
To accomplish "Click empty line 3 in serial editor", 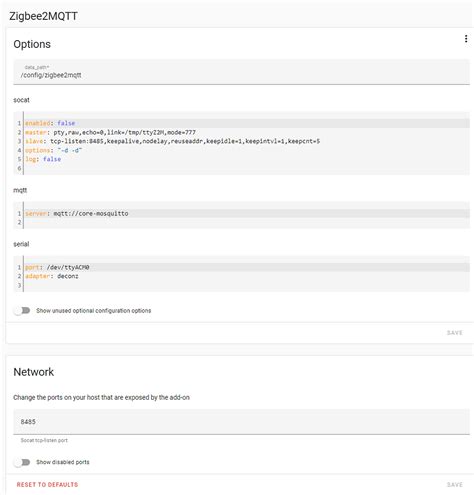I will [247, 285].
